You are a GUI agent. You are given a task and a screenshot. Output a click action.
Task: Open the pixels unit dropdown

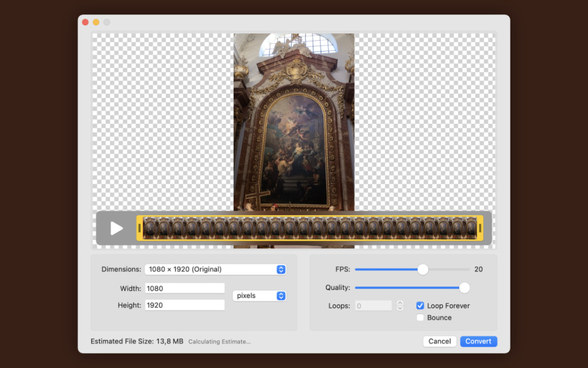[258, 296]
